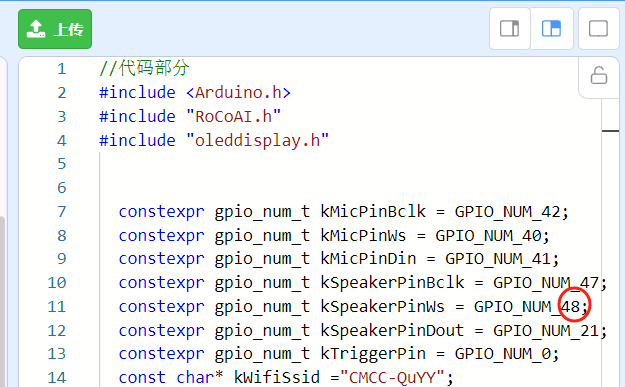625x387 pixels.
Task: Click the //代码部分 comment text
Action: coord(144,68)
